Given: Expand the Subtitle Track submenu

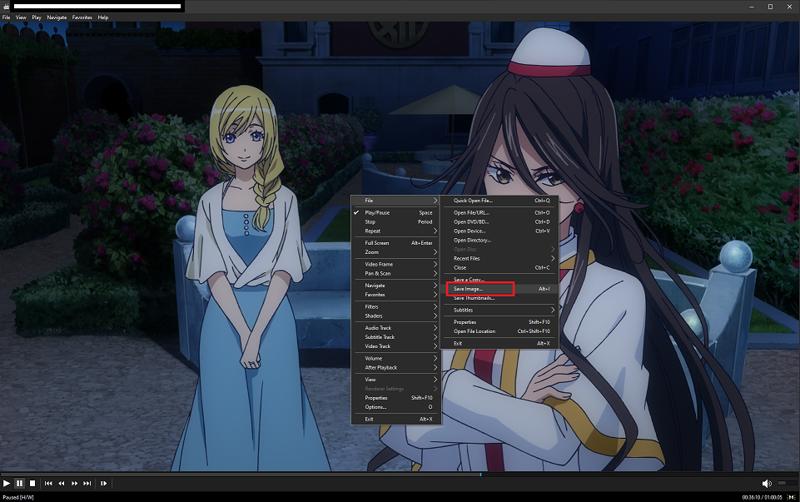Looking at the screenshot, I should [x=396, y=337].
